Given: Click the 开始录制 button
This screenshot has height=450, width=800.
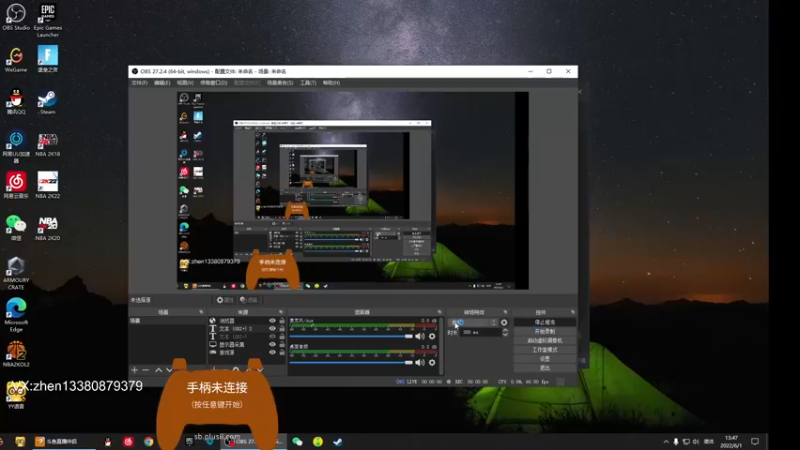Looking at the screenshot, I should click(544, 332).
